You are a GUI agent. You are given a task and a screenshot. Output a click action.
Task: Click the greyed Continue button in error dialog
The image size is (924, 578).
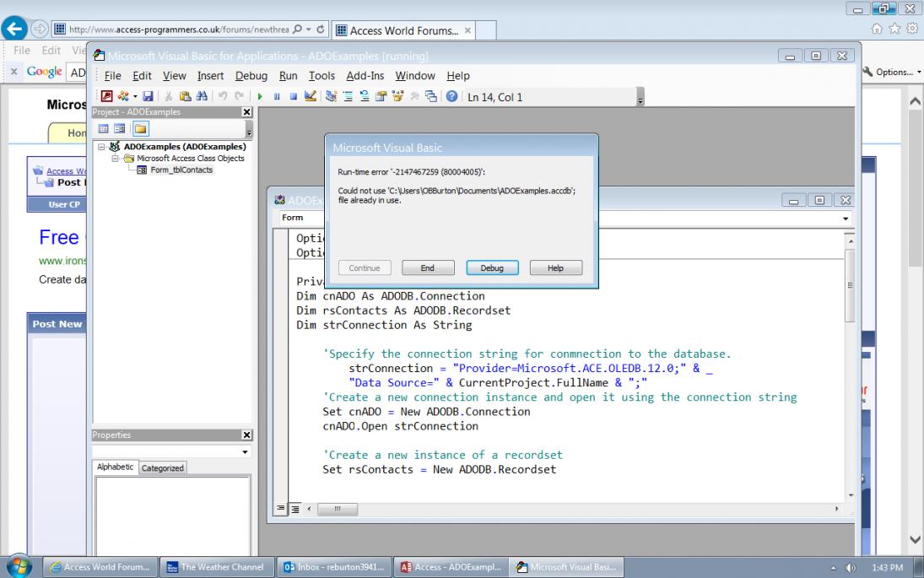pos(365,268)
